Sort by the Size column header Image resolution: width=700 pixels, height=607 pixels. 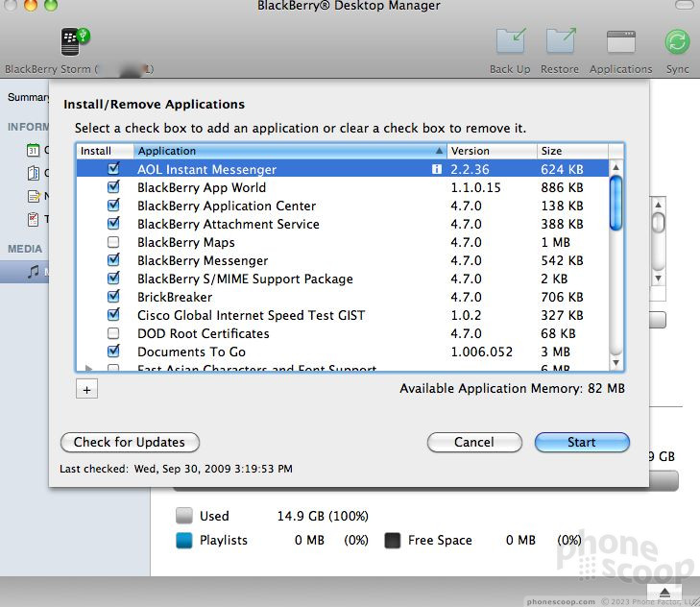(572, 151)
